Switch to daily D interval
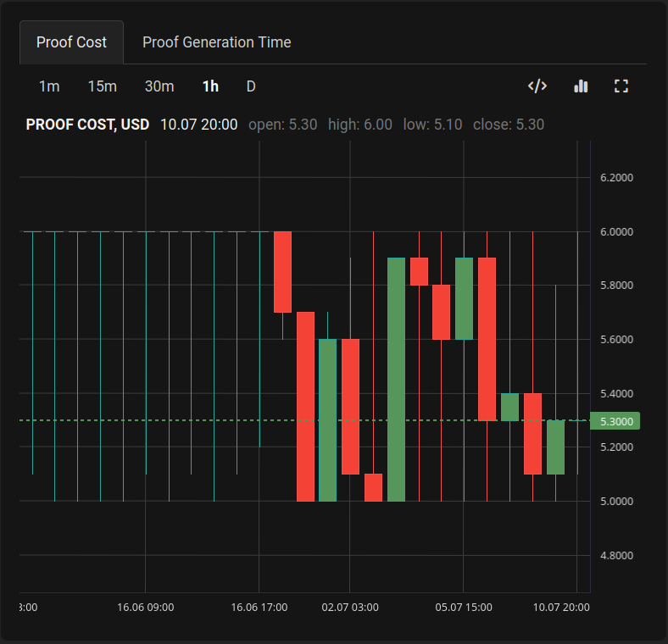 [251, 86]
